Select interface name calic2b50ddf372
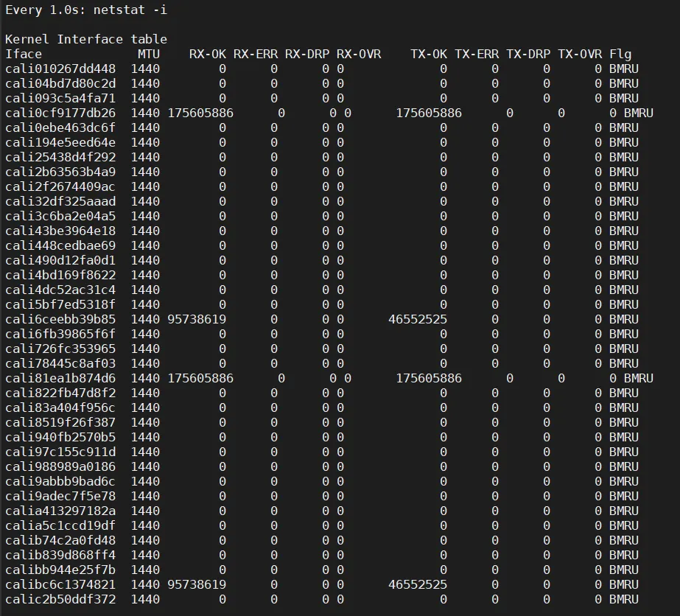 point(60,600)
